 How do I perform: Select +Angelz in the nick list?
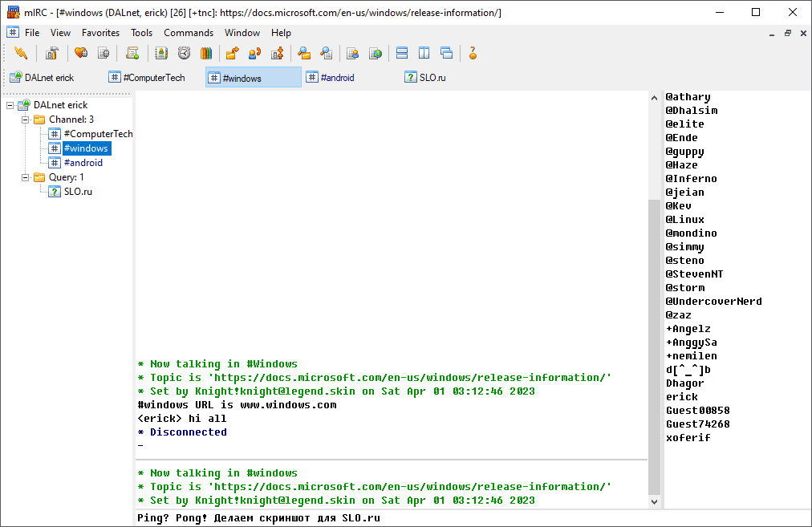tap(688, 329)
